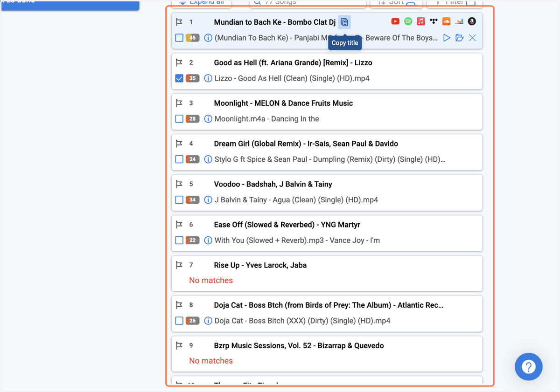Flag song 1 Mundian to Bach Ke

coord(179,22)
